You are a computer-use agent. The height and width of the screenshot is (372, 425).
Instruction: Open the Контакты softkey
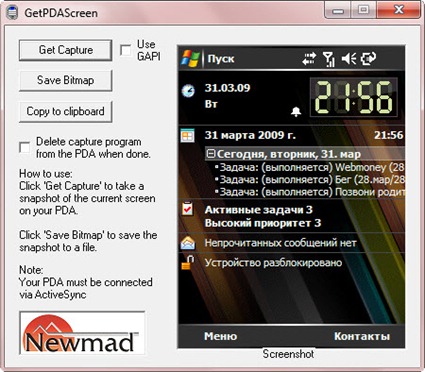pos(362,336)
